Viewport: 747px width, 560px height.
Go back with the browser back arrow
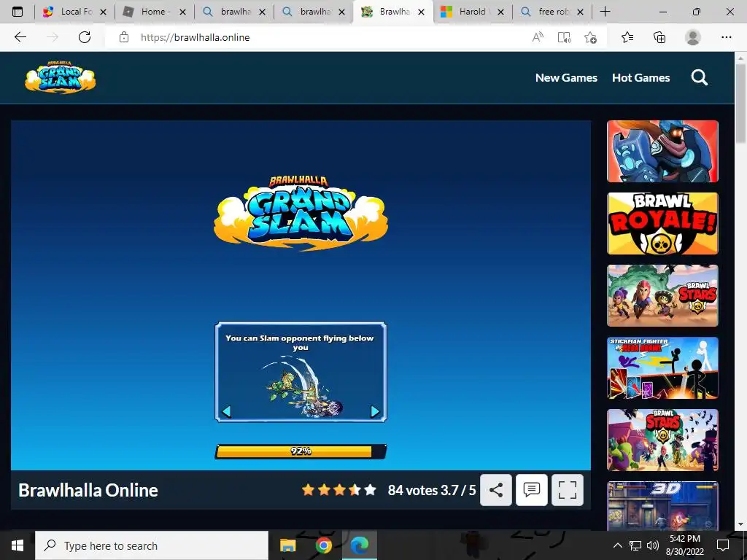point(20,37)
